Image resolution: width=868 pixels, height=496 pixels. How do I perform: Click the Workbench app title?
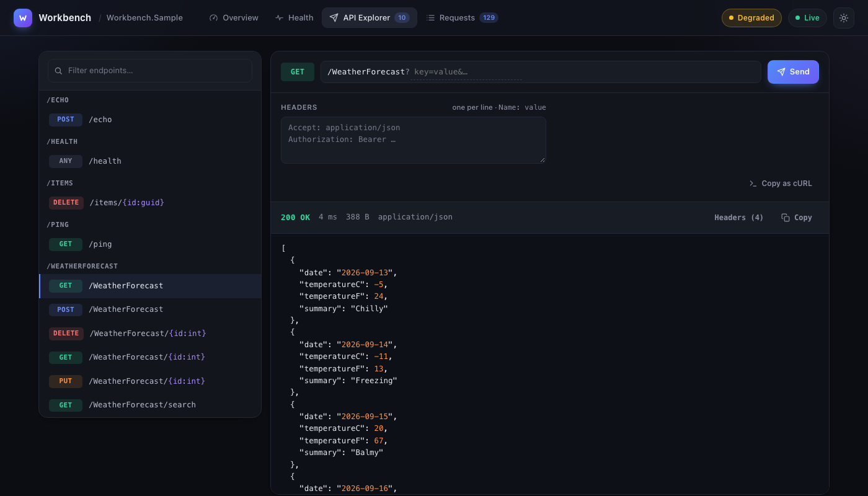(65, 18)
